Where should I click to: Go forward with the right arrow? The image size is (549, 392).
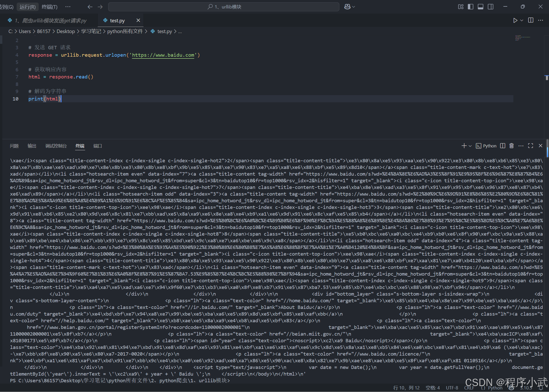pyautogui.click(x=100, y=7)
